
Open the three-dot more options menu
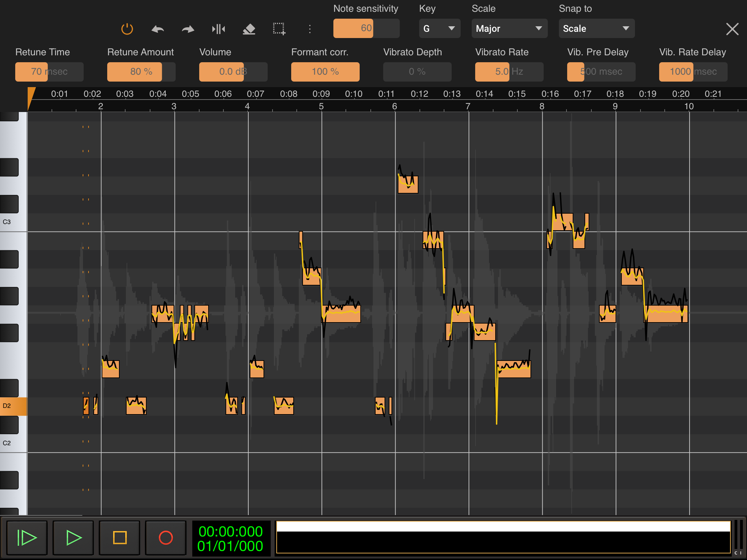pyautogui.click(x=310, y=29)
